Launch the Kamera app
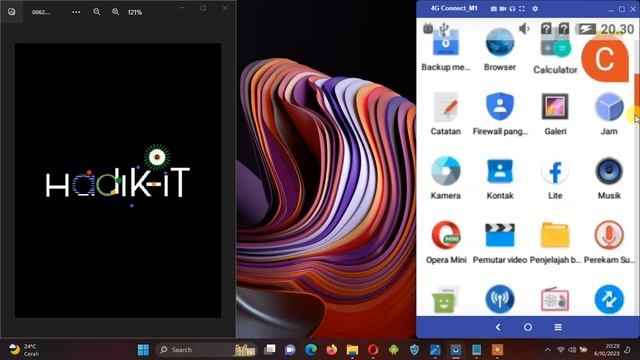 pos(445,178)
